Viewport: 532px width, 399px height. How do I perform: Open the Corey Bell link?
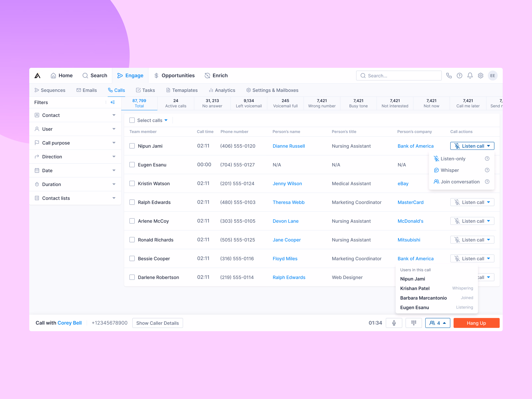[69, 323]
